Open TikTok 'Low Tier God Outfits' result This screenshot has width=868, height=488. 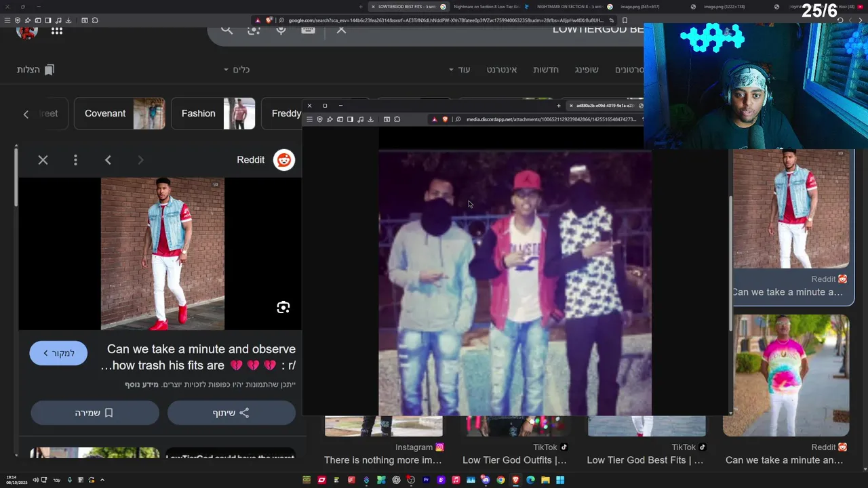pos(515,460)
